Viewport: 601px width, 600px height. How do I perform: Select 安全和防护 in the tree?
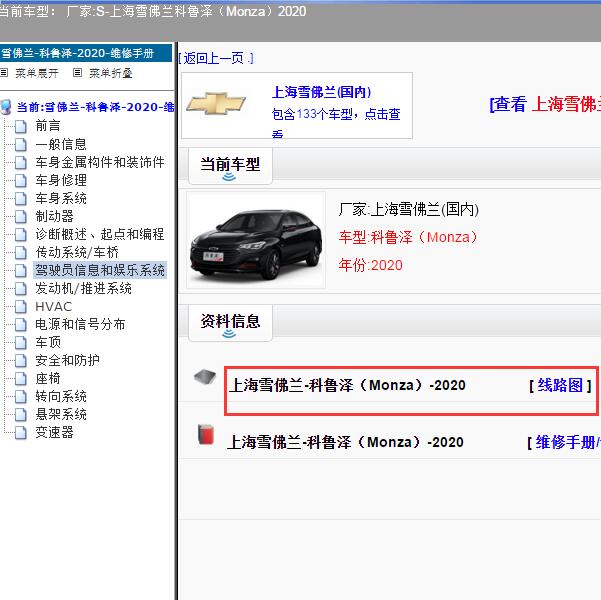[x=67, y=360]
